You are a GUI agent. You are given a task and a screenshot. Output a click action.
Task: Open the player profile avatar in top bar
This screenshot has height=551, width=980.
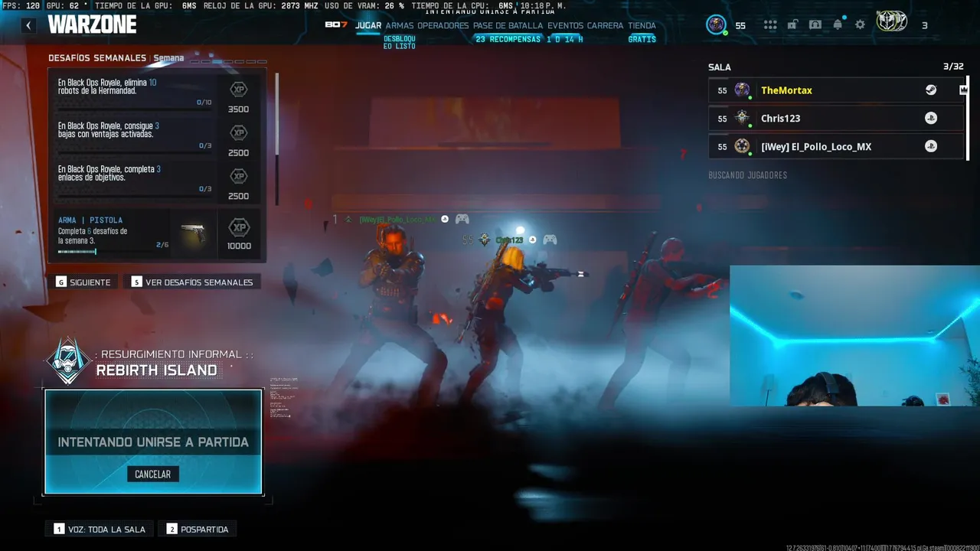point(716,24)
